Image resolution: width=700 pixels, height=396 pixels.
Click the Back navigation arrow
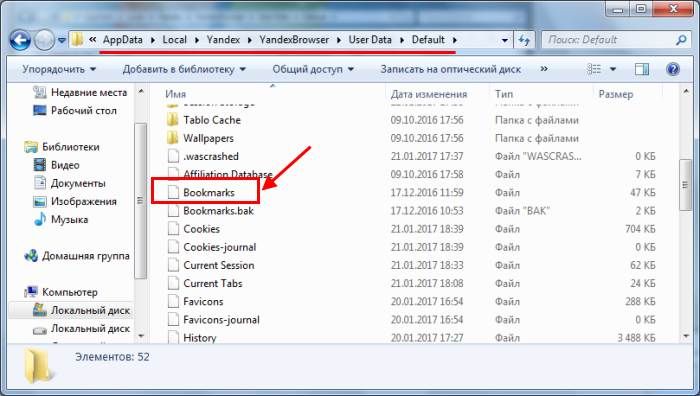[20, 40]
